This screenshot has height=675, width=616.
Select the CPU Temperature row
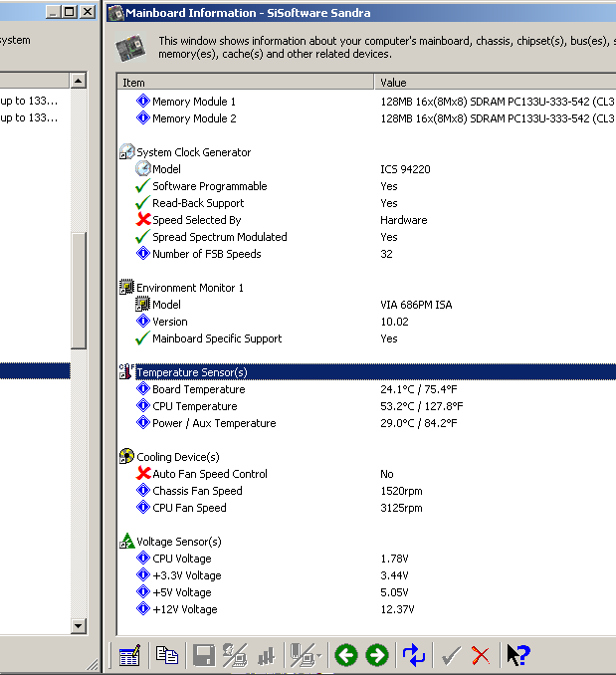[x=366, y=406]
